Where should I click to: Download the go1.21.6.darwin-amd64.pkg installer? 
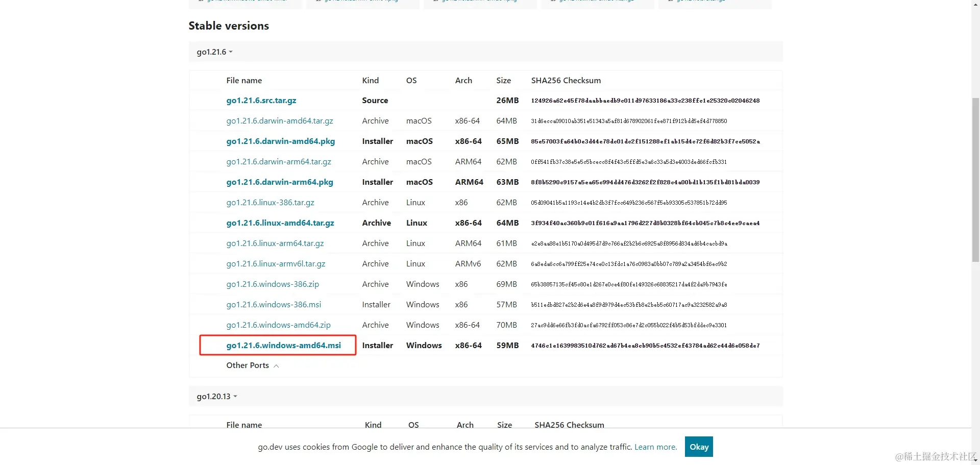pos(281,141)
